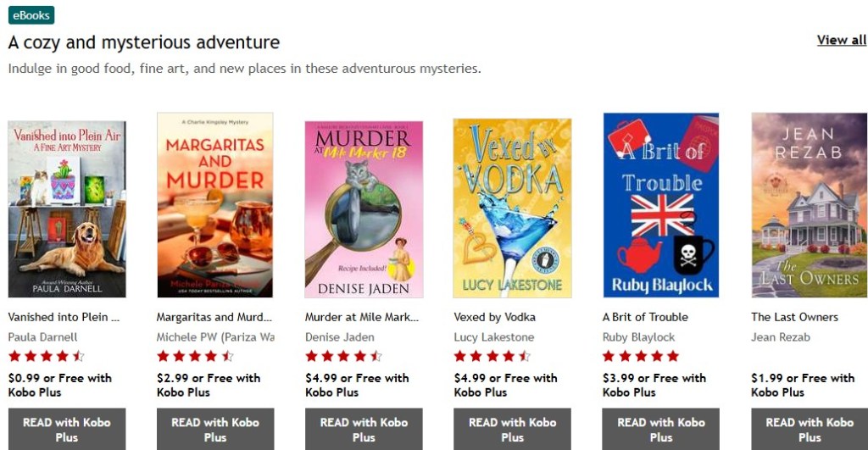Open author link Jean Rezab
This screenshot has height=450, width=868.
tap(781, 337)
